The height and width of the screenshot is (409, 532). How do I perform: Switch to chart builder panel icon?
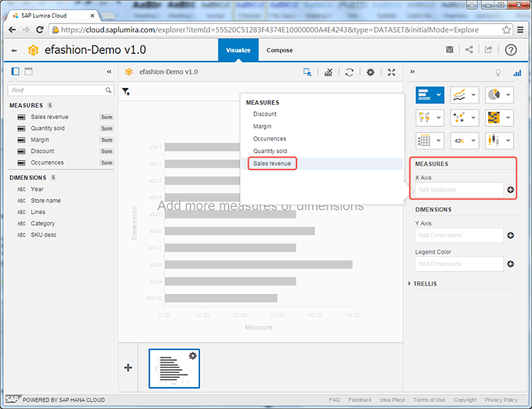517,72
